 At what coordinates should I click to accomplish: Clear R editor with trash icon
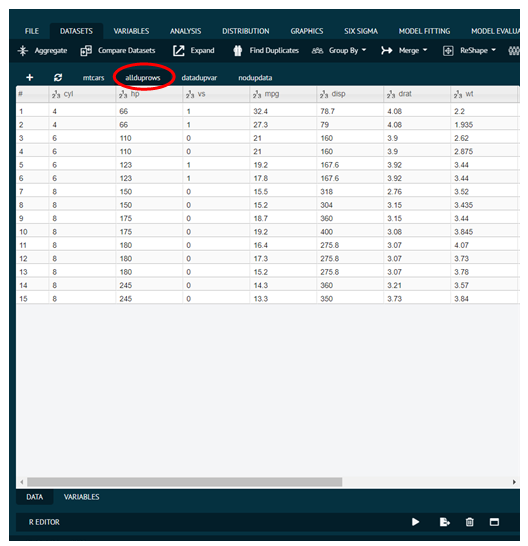pos(469,522)
